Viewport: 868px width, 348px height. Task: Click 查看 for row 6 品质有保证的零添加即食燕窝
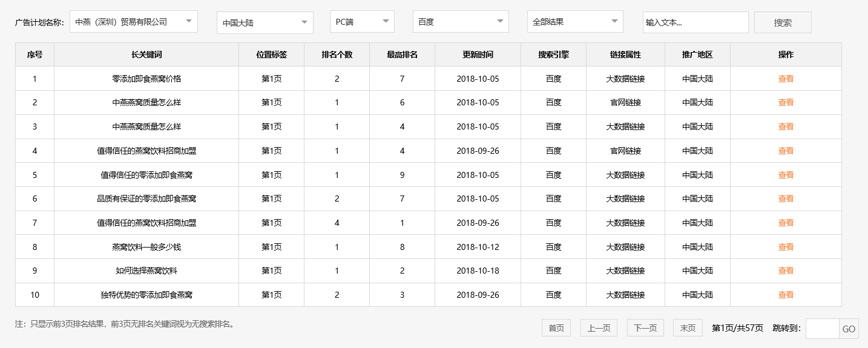point(786,199)
